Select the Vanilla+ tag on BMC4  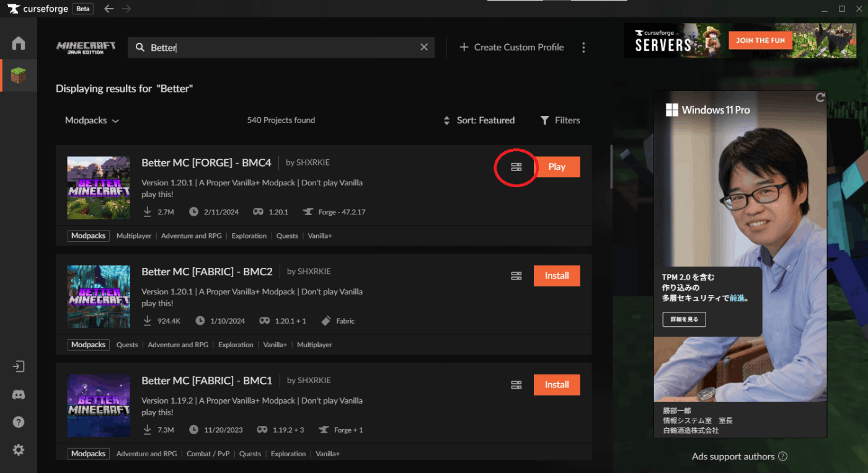[x=320, y=236]
